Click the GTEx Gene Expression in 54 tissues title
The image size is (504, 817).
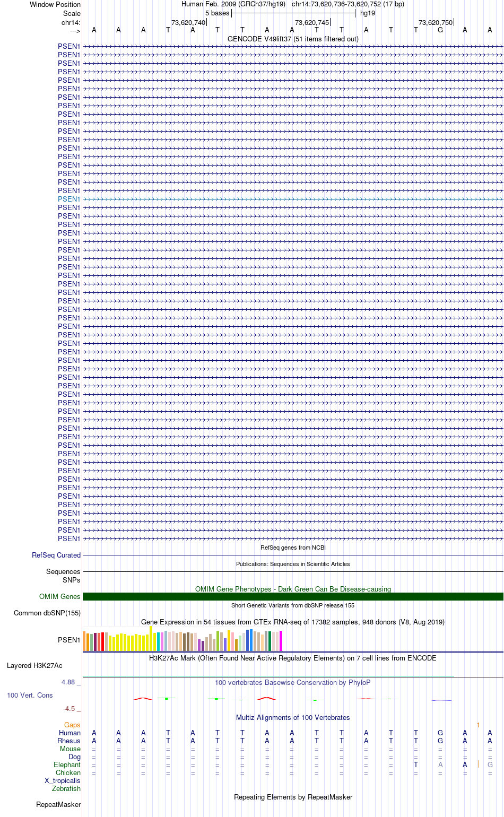[x=293, y=622]
